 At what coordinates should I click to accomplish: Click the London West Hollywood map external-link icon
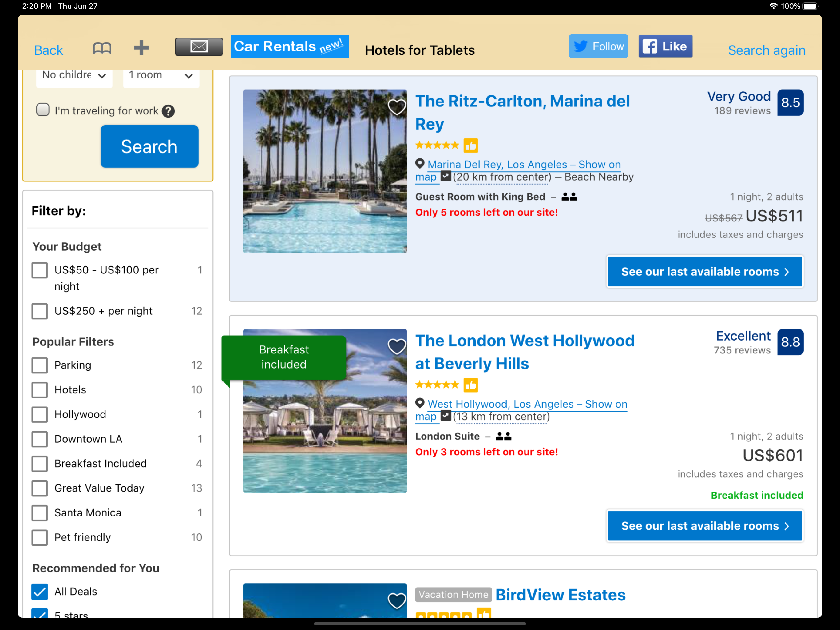coord(446,416)
